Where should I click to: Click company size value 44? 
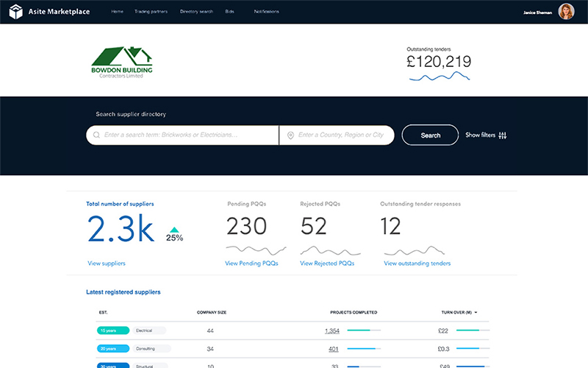(x=210, y=330)
